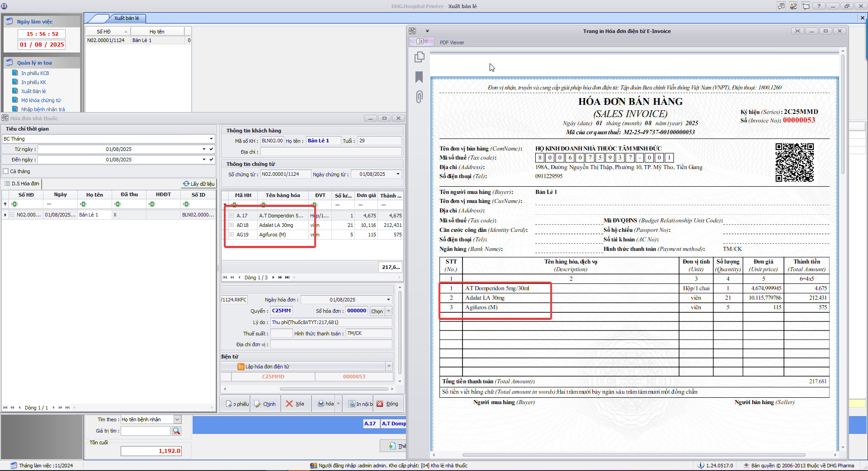Open the BC Tháng dropdown

[x=211, y=139]
